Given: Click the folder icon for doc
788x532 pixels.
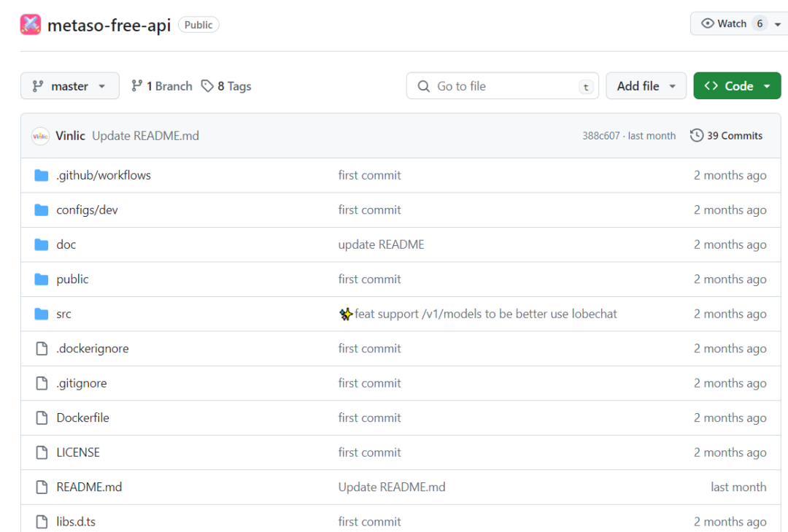Looking at the screenshot, I should [x=41, y=244].
